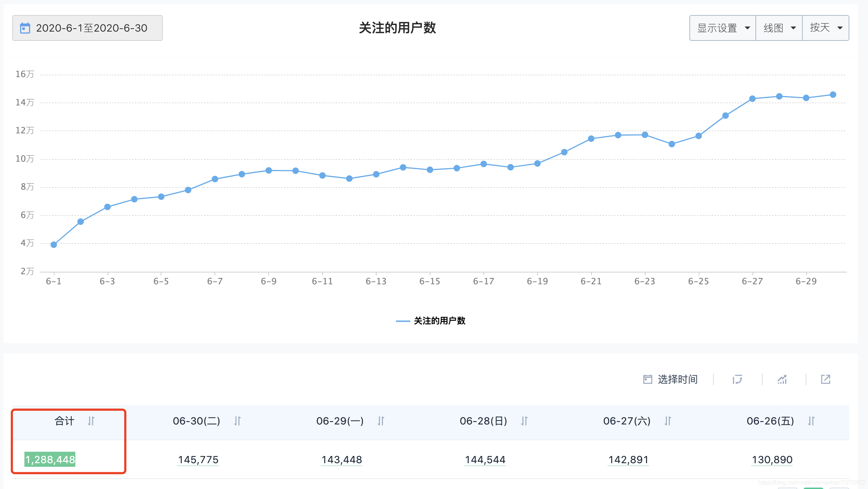
Task: Click the 16万 y-axis label
Action: pos(25,74)
